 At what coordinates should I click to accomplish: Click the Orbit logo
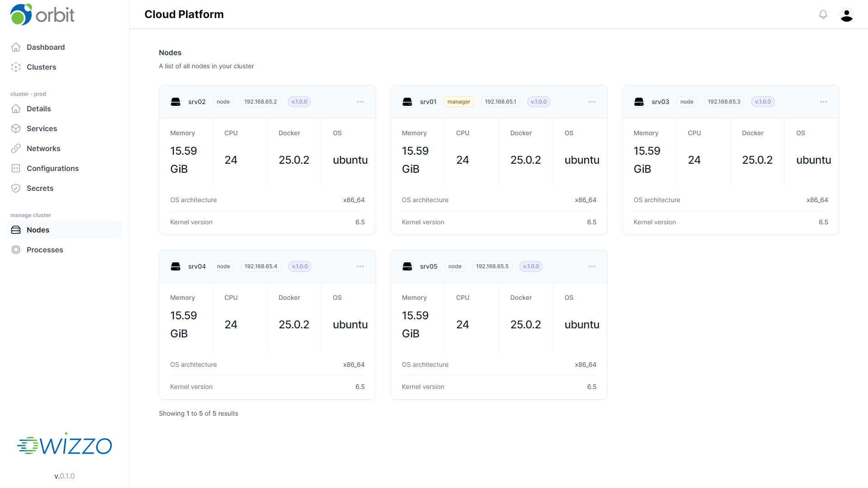coord(42,14)
